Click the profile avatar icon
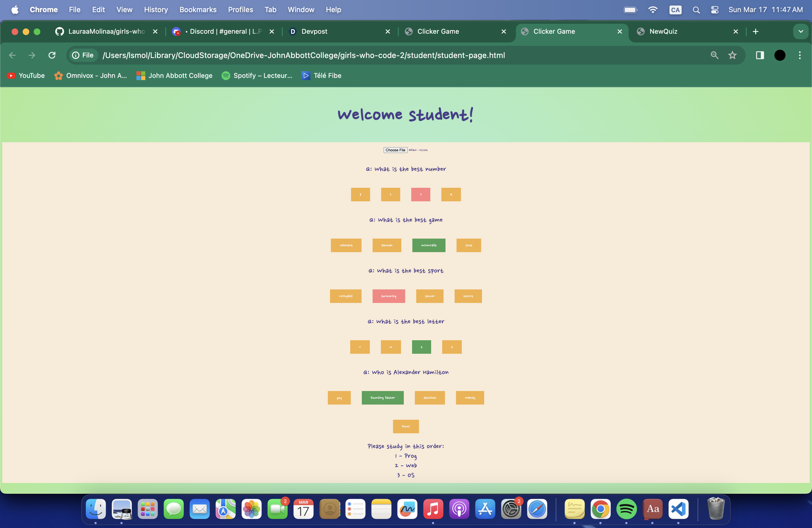This screenshot has width=812, height=528. point(780,55)
